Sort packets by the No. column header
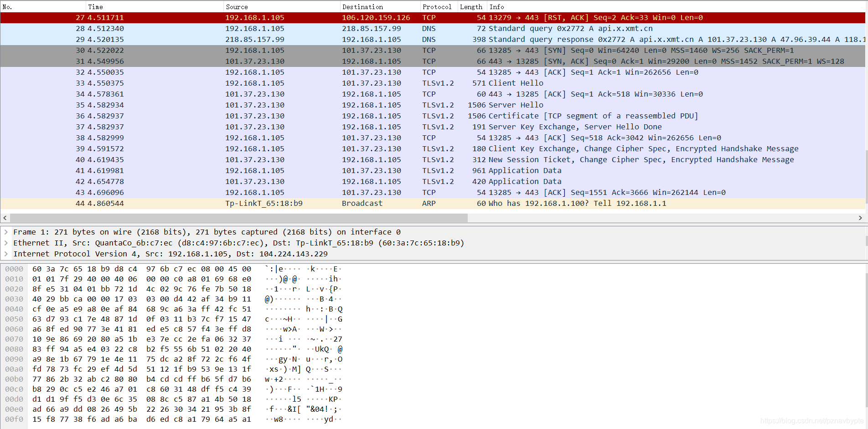Image resolution: width=868 pixels, height=429 pixels. (43, 7)
